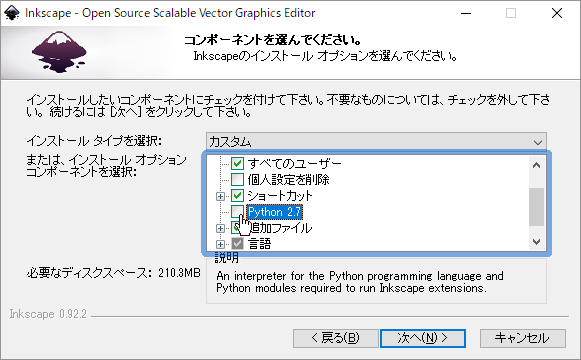Viewport: 581px width, 360px height.
Task: Toggle the 言語 component checkbox
Action: (x=237, y=244)
